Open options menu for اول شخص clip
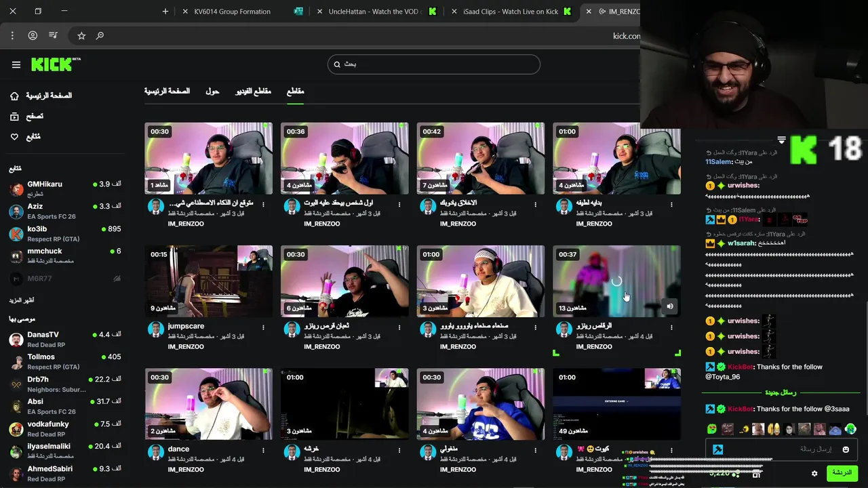868x488 pixels. [x=399, y=204]
